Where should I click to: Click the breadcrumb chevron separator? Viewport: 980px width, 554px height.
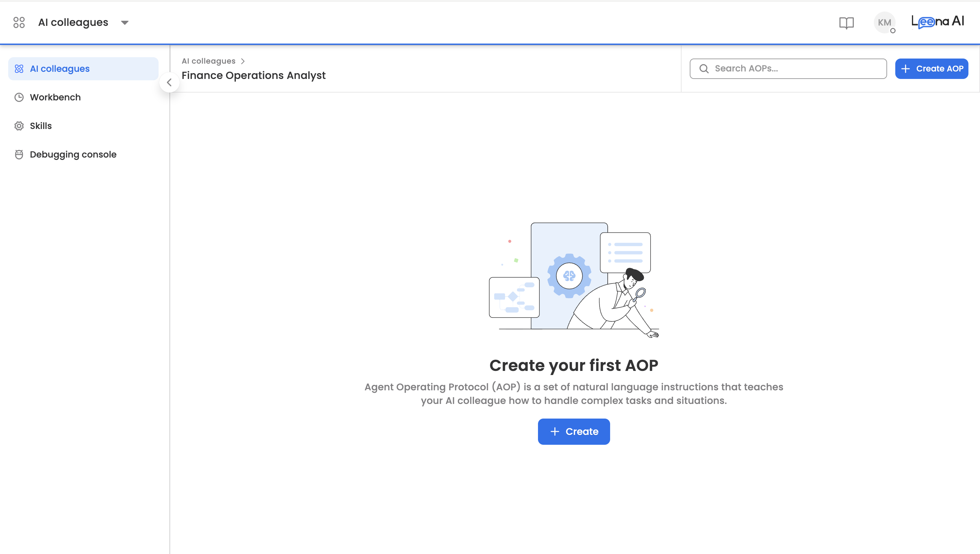point(243,61)
